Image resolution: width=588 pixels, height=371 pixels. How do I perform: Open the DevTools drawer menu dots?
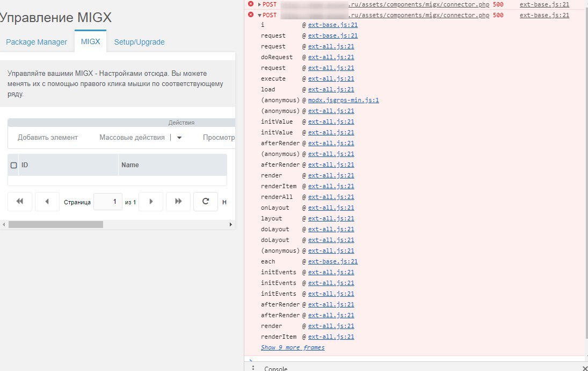click(x=253, y=368)
